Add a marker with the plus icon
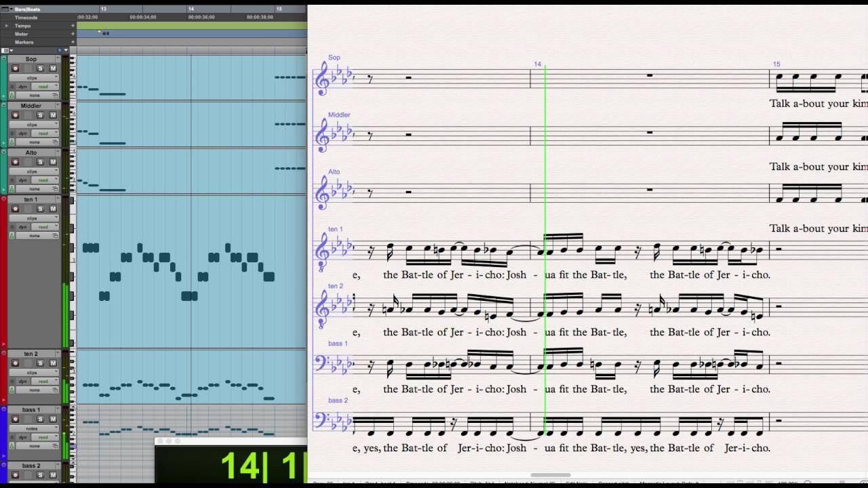Viewport: 868px width, 488px height. (x=73, y=42)
